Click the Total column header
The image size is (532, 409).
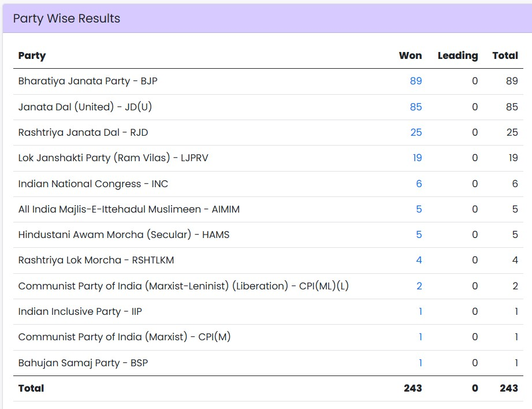(x=505, y=55)
